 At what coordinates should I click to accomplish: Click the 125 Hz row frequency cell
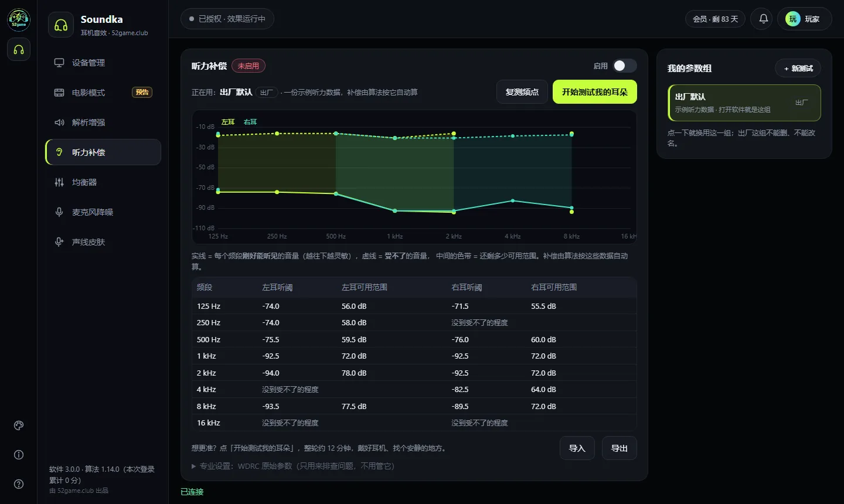[209, 306]
